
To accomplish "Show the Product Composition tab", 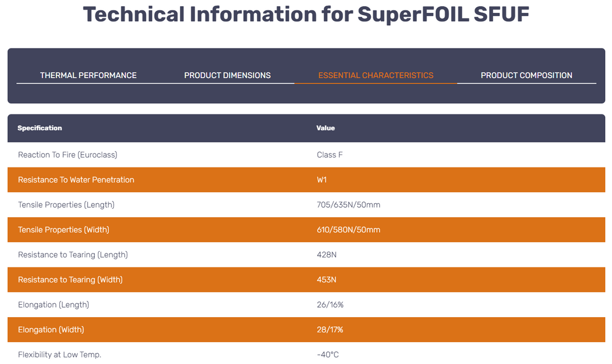I will (x=526, y=75).
